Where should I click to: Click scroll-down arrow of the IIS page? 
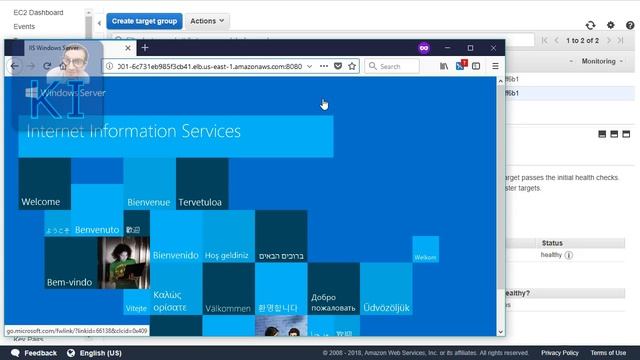point(500,332)
